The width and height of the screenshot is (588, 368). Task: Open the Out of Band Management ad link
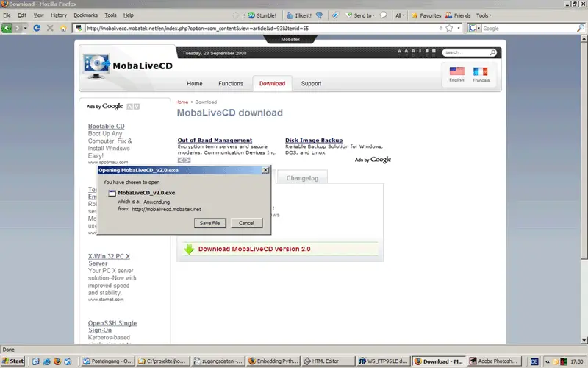pos(215,140)
